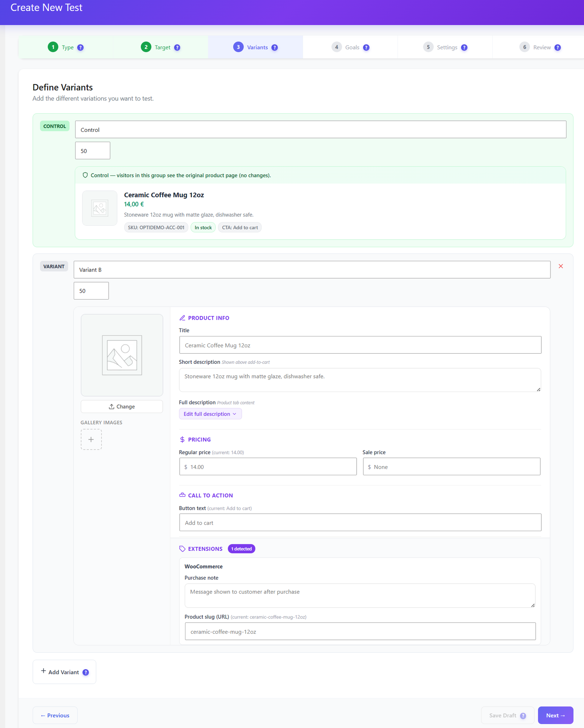Click the Purchase note textarea
This screenshot has height=728, width=584.
360,595
